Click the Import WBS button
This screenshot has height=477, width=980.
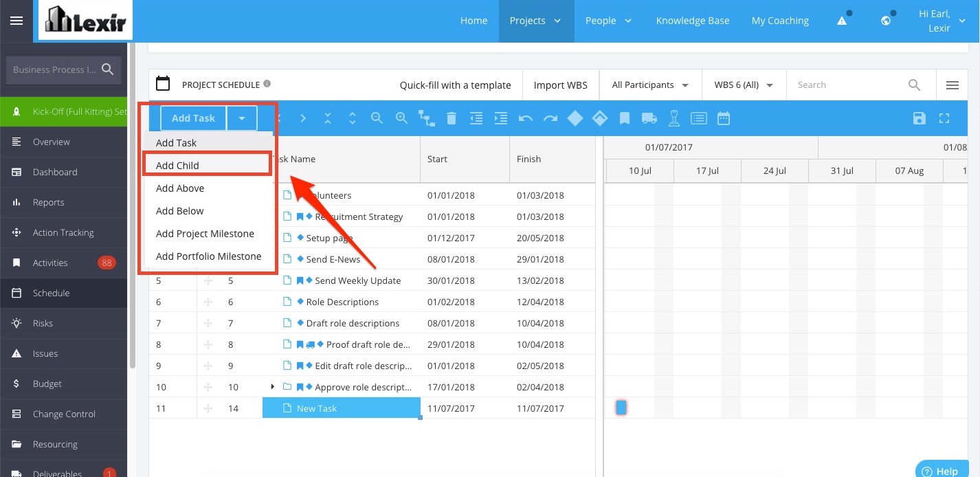click(561, 85)
